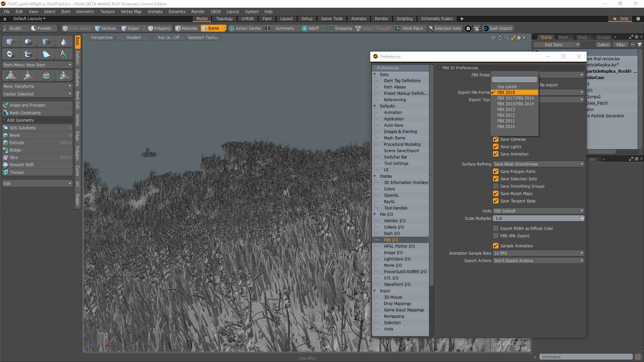Image resolution: width=644 pixels, height=362 pixels.
Task: Click the Add Item button
Action: point(553,45)
